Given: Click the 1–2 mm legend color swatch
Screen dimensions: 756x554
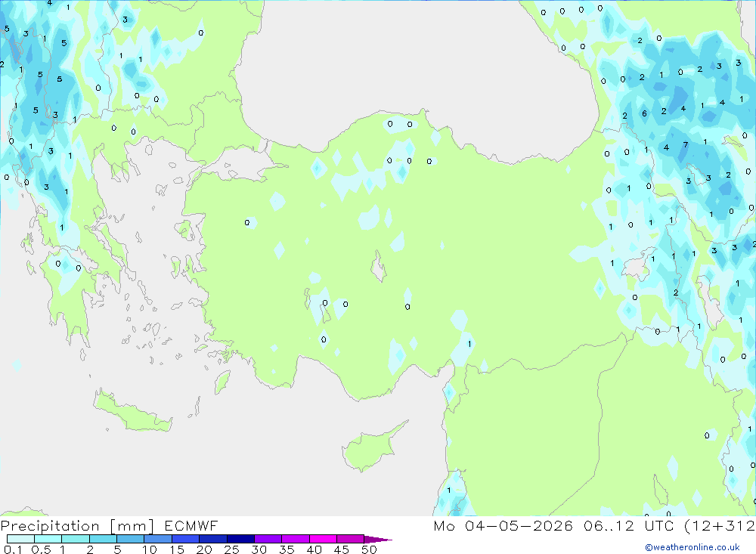Looking at the screenshot, I should click(x=76, y=539).
